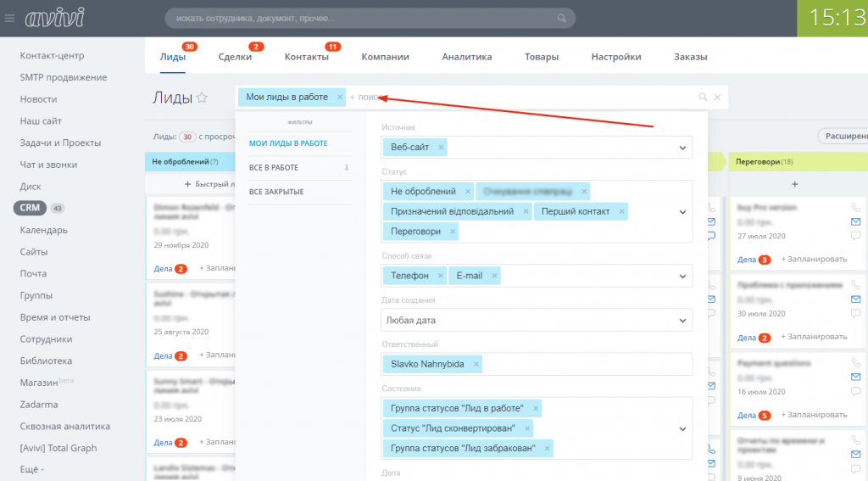
Task: Remove Веб-сайт source tag
Action: [441, 148]
